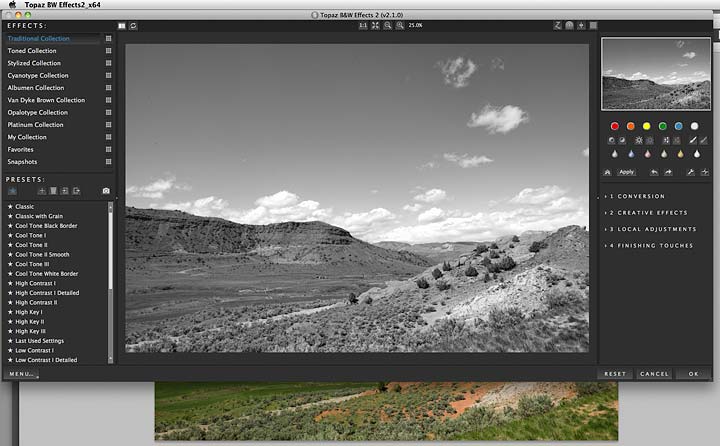Click the zoom out magnifier icon
The height and width of the screenshot is (446, 720).
coord(388,26)
